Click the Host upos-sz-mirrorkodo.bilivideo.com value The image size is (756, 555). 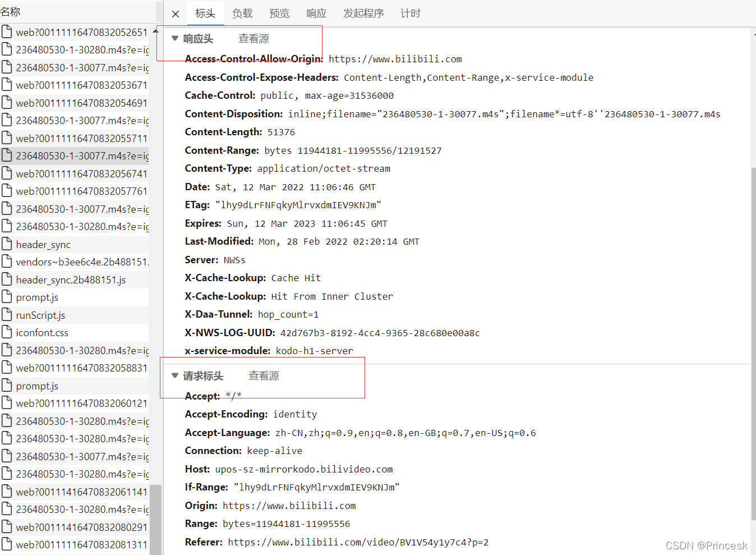[304, 469]
